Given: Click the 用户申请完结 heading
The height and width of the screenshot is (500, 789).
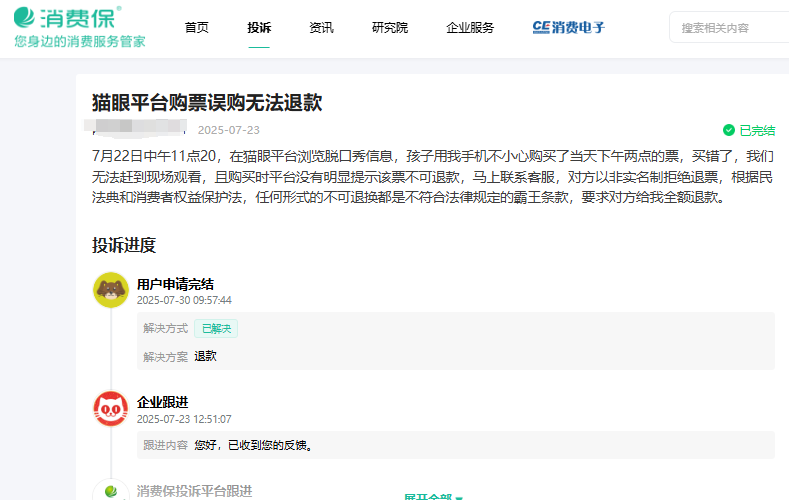Looking at the screenshot, I should pyautogui.click(x=175, y=284).
